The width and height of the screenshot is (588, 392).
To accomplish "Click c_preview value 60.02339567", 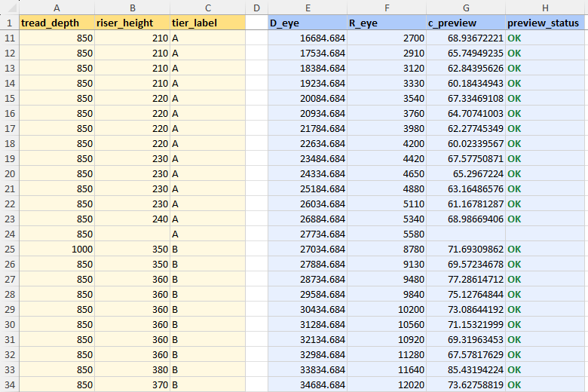I will tap(466, 144).
